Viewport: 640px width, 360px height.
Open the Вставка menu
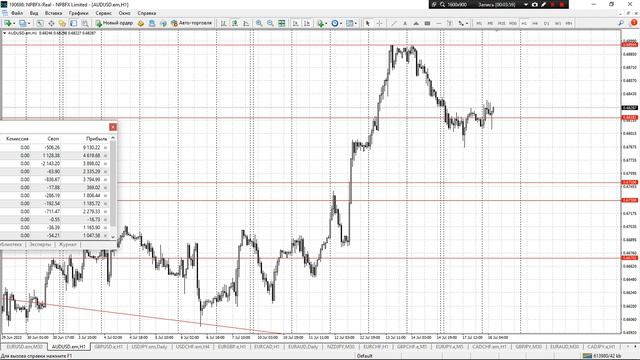pos(53,13)
